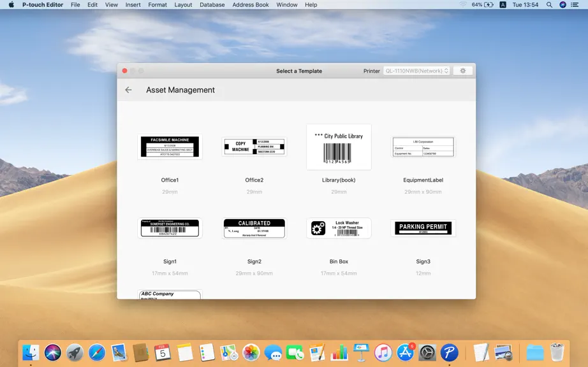Open the Address Book menu
The width and height of the screenshot is (588, 367).
(x=251, y=5)
